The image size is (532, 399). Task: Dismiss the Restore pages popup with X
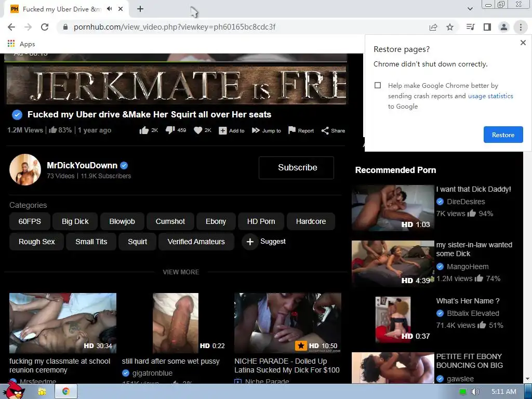pyautogui.click(x=523, y=43)
